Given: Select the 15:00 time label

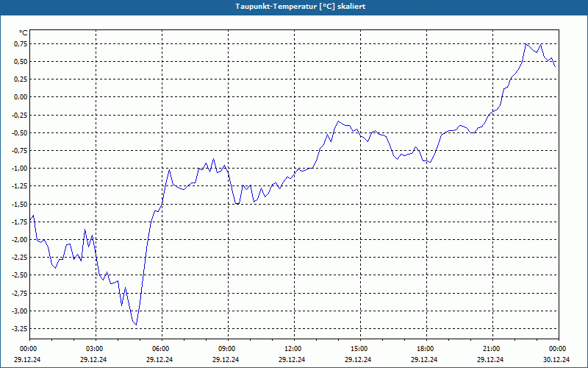Looking at the screenshot, I should click(360, 349).
